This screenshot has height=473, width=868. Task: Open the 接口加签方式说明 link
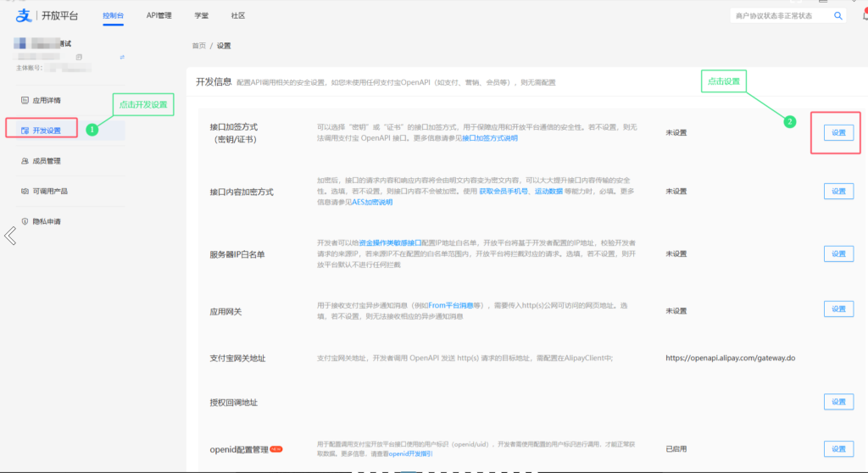point(490,138)
